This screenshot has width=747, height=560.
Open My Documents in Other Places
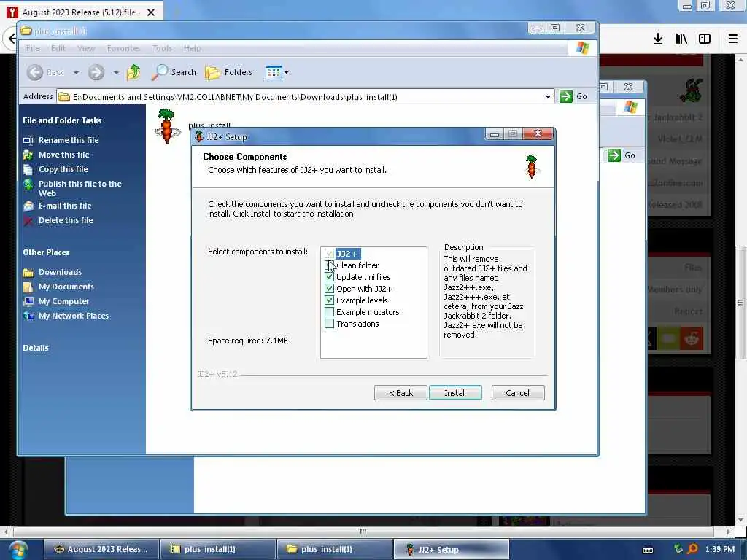(66, 287)
